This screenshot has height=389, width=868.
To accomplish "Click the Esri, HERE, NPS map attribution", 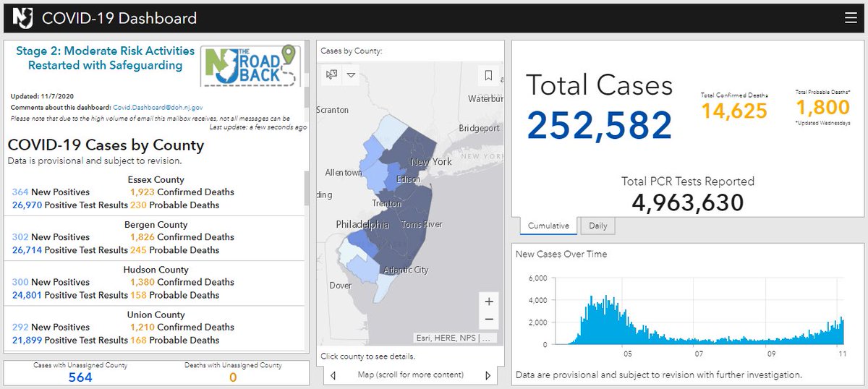I will (456, 338).
